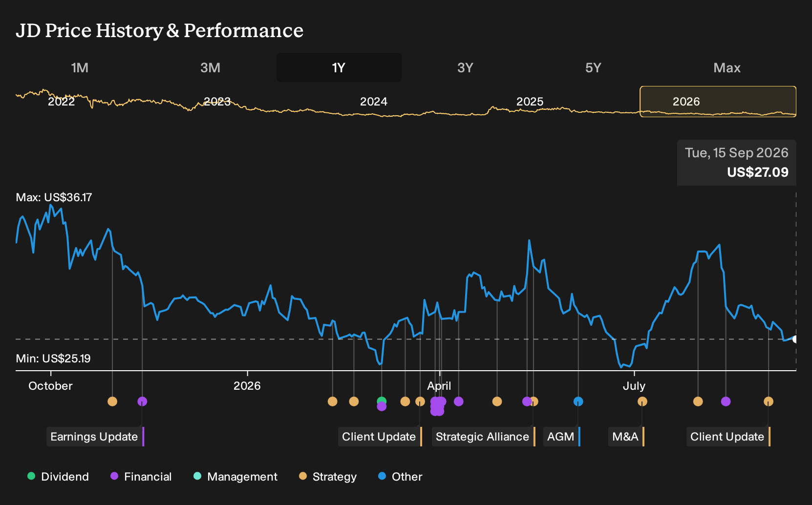
Task: Click the white current-price point at chart end
Action: [x=795, y=339]
